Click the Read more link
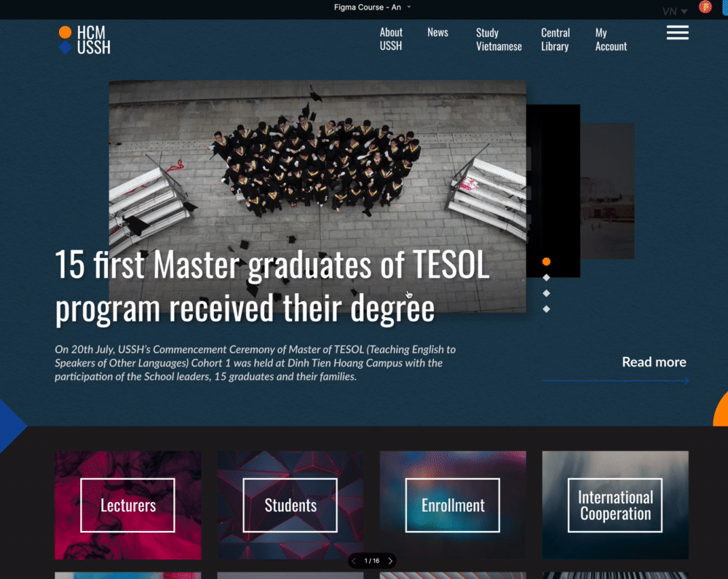 click(x=654, y=362)
